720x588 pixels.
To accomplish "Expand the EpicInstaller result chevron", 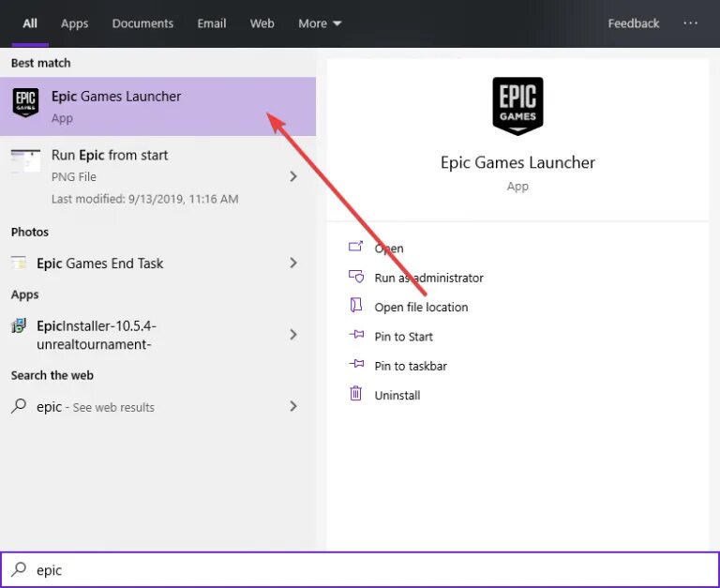I will (293, 335).
